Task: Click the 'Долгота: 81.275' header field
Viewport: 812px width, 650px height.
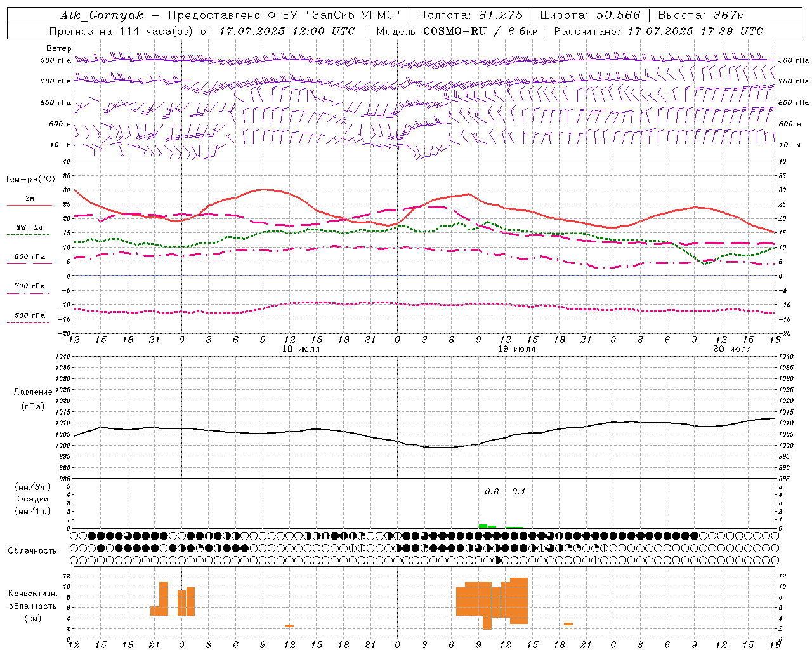Action: 471,15
